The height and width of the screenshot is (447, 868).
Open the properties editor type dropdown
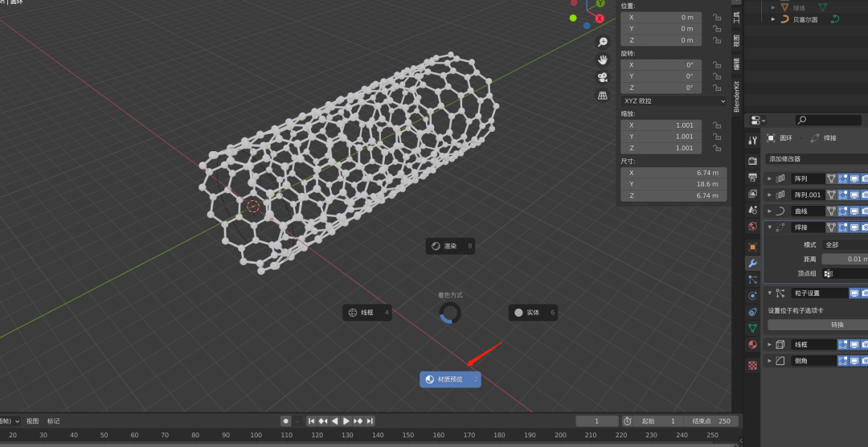pos(759,121)
